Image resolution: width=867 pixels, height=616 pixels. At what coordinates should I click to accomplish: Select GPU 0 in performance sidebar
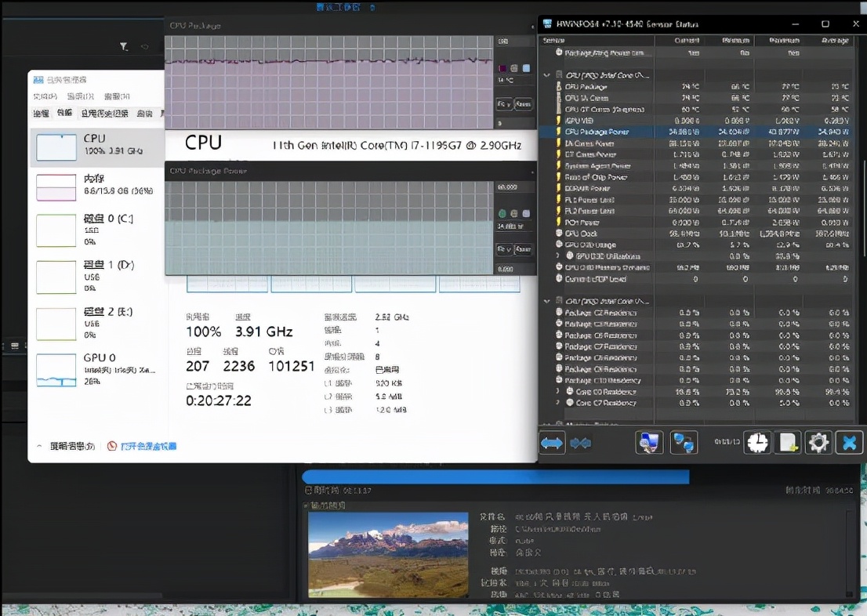pyautogui.click(x=96, y=370)
